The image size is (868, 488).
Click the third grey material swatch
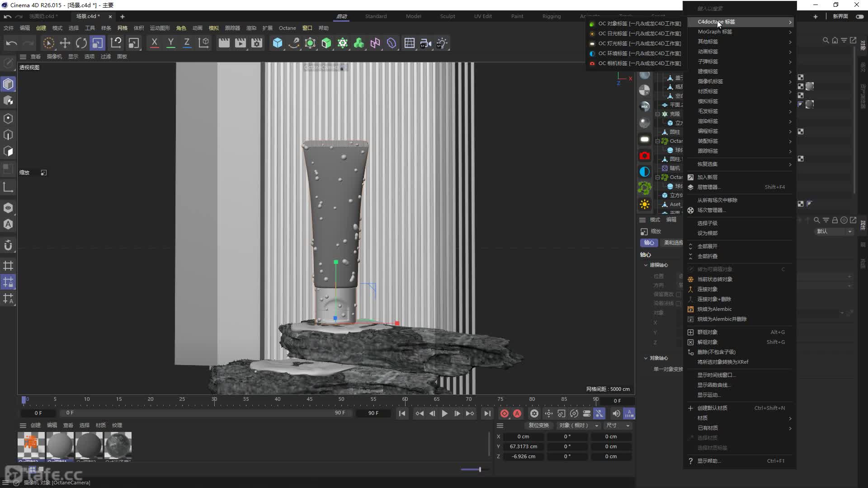coord(89,446)
